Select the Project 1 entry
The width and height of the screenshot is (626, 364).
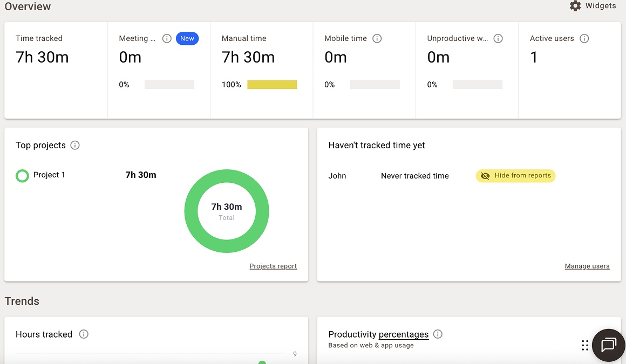[49, 175]
